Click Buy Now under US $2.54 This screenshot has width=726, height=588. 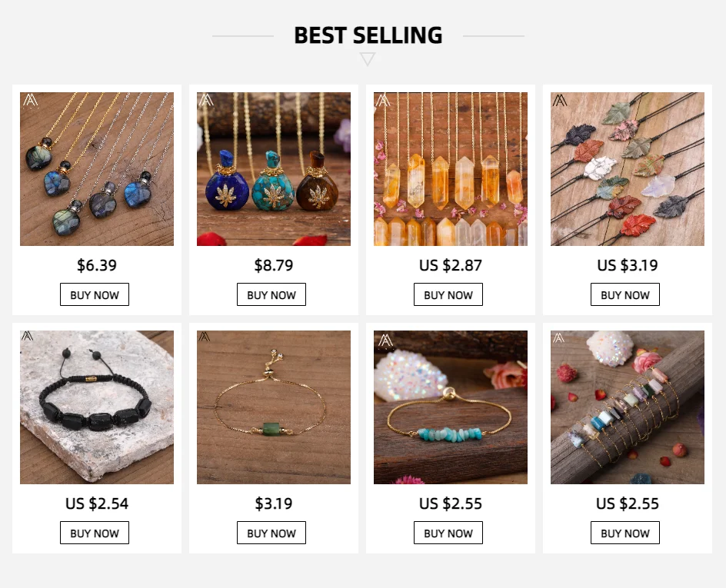point(95,533)
